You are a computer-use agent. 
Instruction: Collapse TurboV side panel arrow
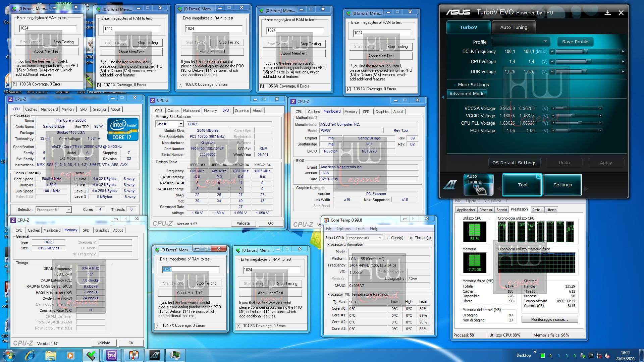443,97
